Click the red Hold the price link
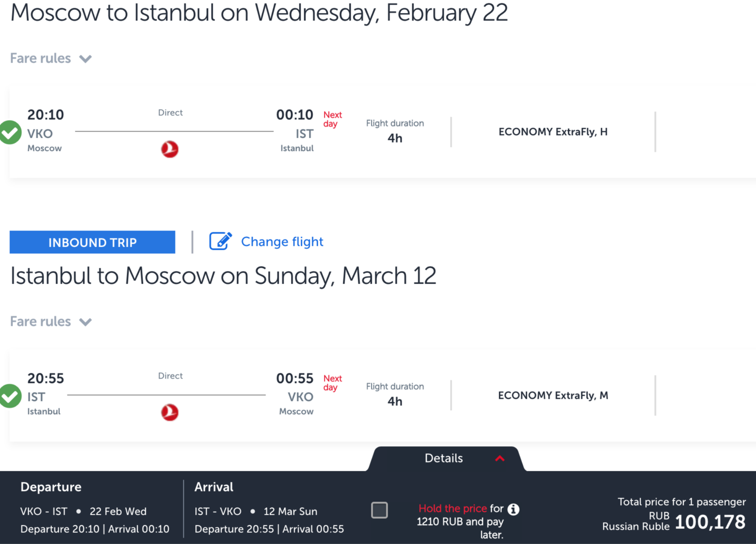The width and height of the screenshot is (756, 544). tap(453, 508)
